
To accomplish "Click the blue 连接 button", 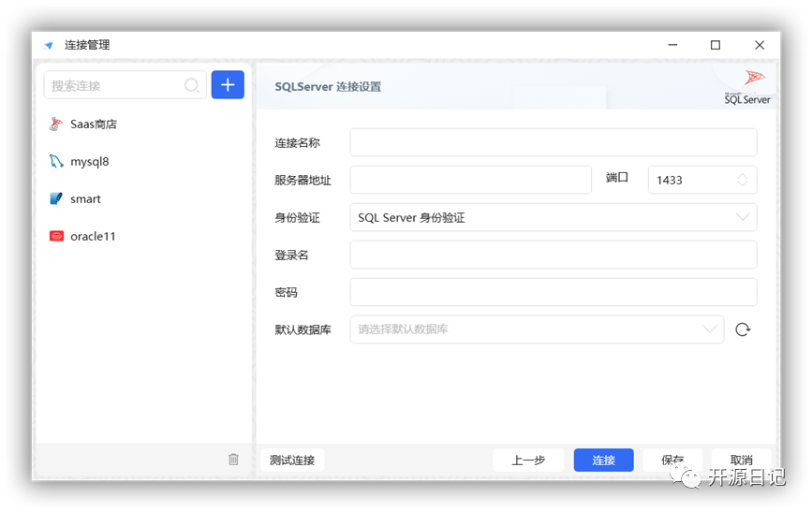I will [603, 460].
